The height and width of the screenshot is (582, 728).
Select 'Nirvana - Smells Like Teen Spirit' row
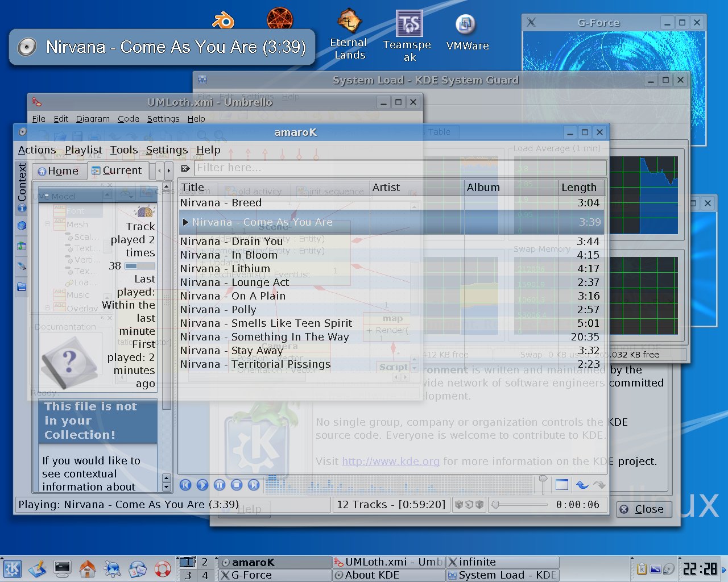391,323
